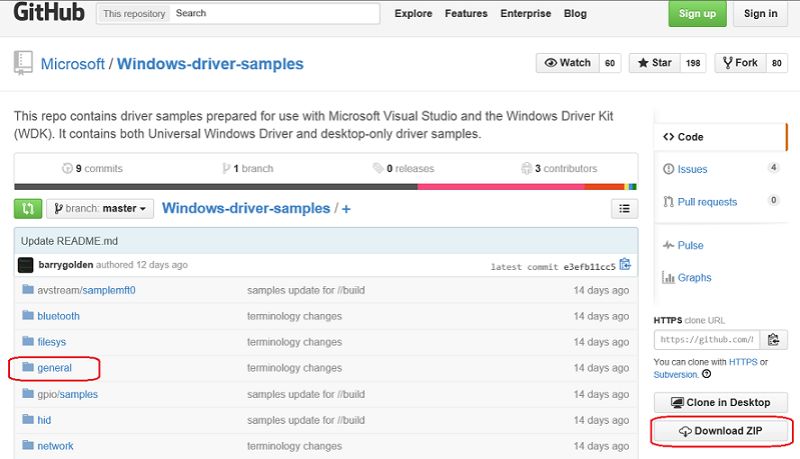The image size is (800, 459).
Task: Click the Pulse activity icon
Action: pyautogui.click(x=668, y=245)
